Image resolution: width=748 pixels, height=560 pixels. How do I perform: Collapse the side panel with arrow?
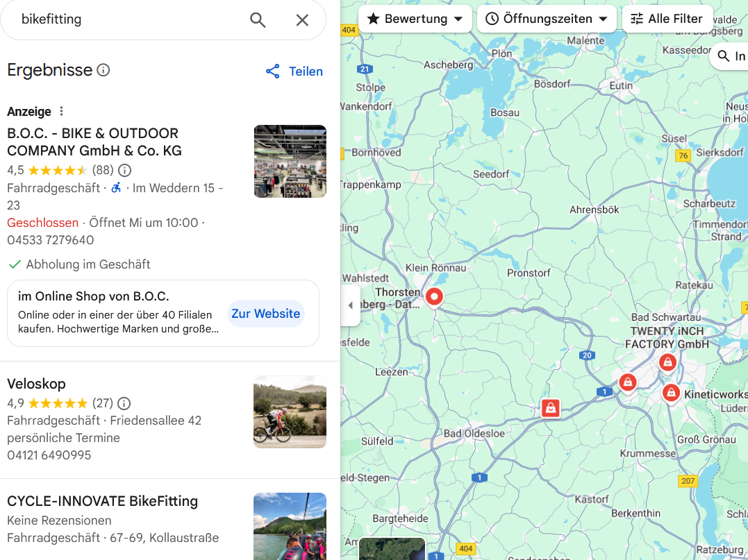click(x=351, y=305)
